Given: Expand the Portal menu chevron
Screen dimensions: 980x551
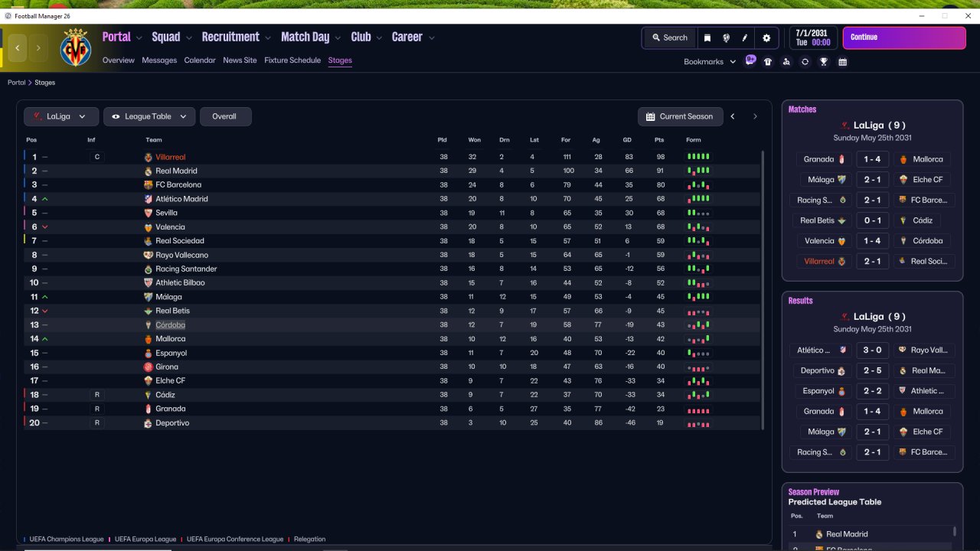Looking at the screenshot, I should coord(139,37).
